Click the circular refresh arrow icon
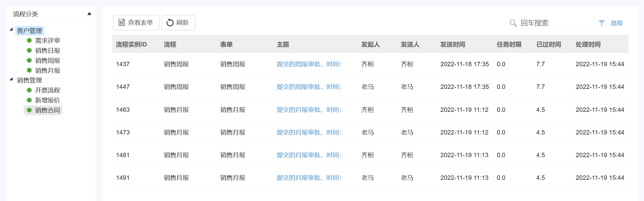 (170, 23)
